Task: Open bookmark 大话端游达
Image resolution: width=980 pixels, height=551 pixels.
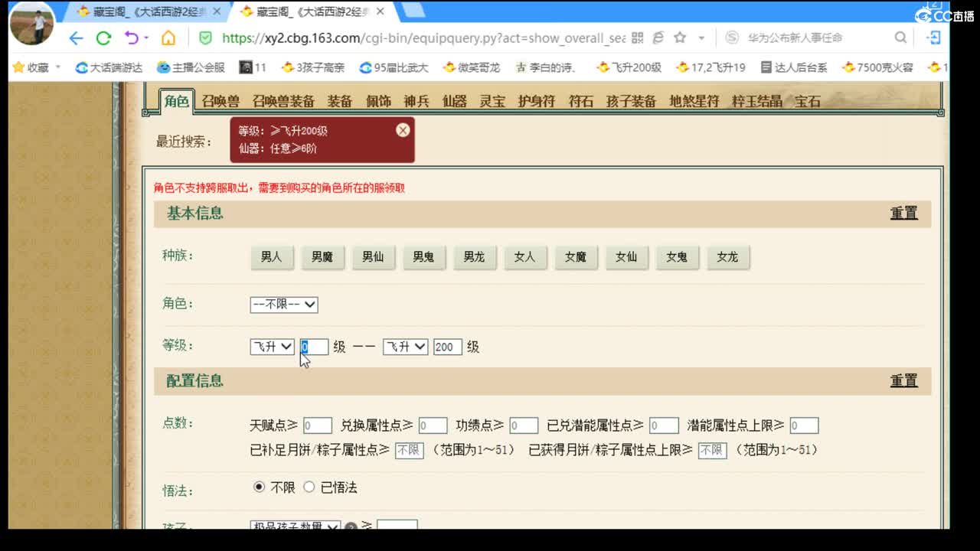Action: click(x=109, y=67)
